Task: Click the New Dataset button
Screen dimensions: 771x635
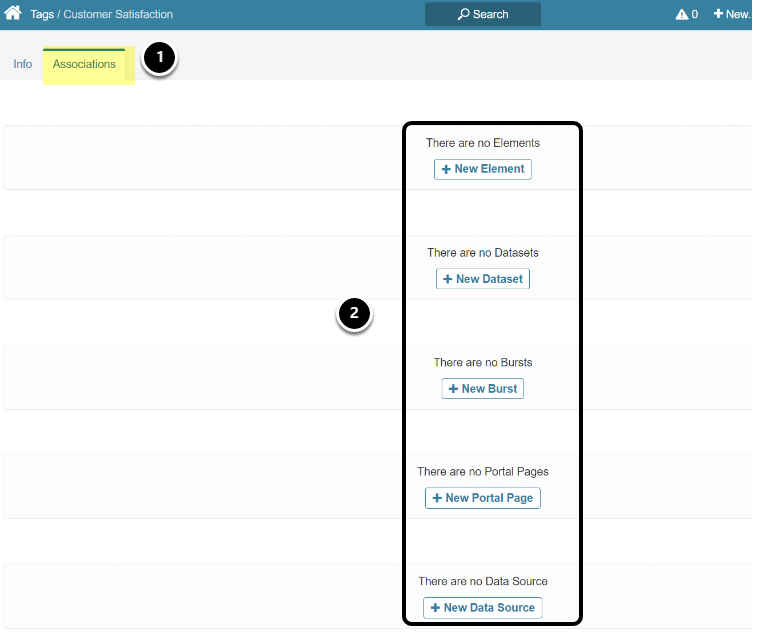Action: pyautogui.click(x=482, y=279)
